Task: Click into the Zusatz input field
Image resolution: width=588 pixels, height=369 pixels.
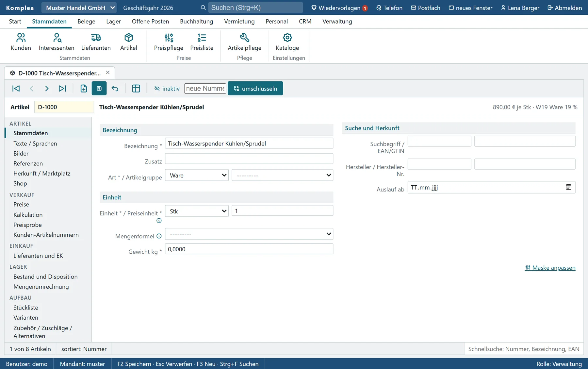Action: [x=249, y=159]
